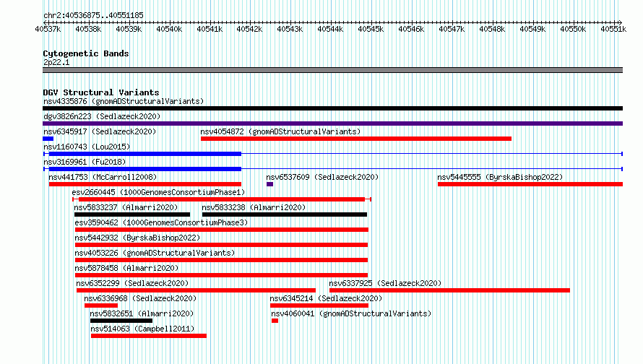
Task: Click the red nsv6345214 variant bar
Action: pos(319,305)
